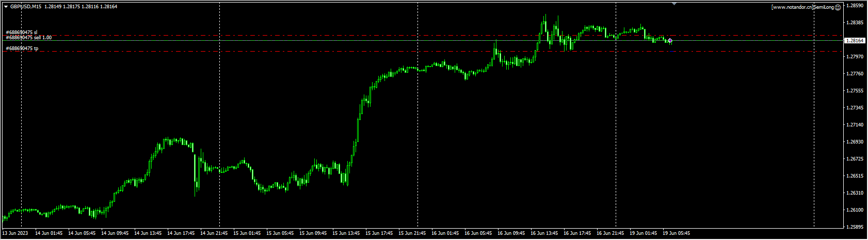
Task: Click the 14 Jun 09:45 time label
Action: [115, 233]
